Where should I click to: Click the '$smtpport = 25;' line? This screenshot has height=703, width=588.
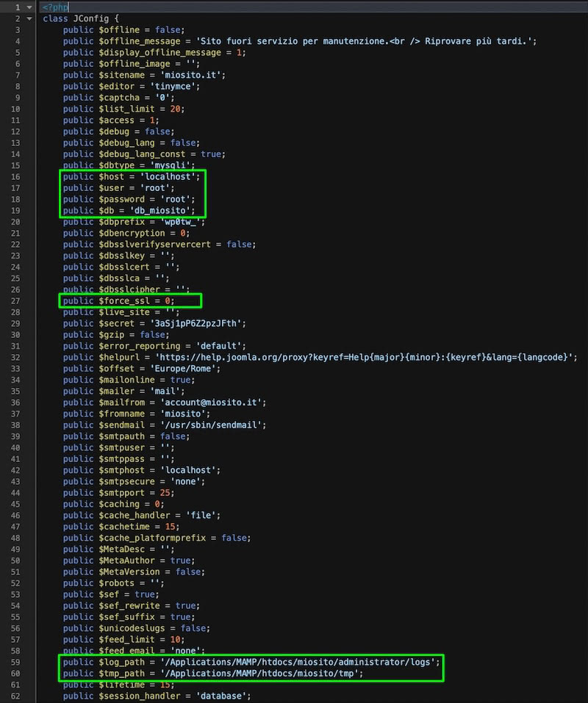119,493
